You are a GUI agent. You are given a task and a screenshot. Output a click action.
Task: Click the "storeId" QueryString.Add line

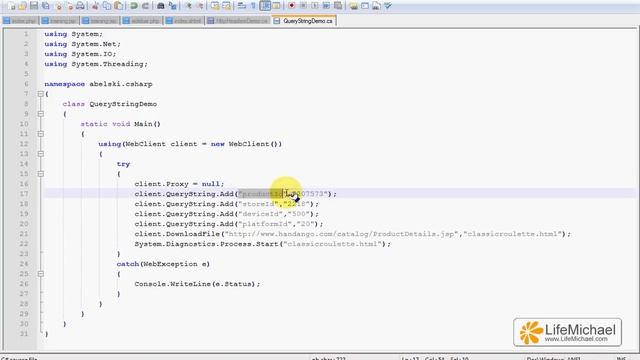[x=227, y=204]
